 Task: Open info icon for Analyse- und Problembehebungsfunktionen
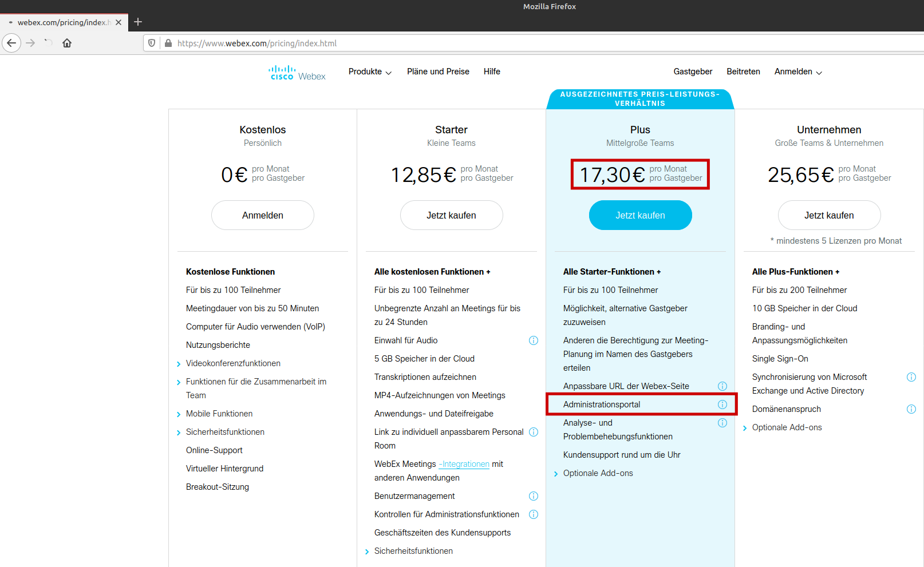coord(722,423)
